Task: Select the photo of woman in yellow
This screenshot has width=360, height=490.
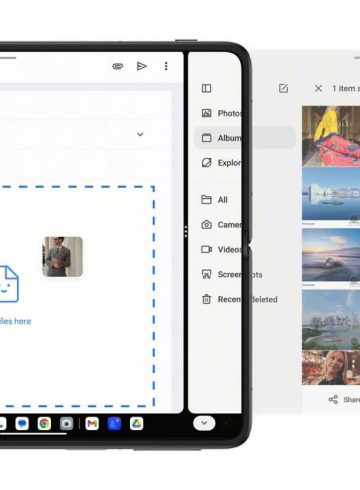Action: point(331,136)
